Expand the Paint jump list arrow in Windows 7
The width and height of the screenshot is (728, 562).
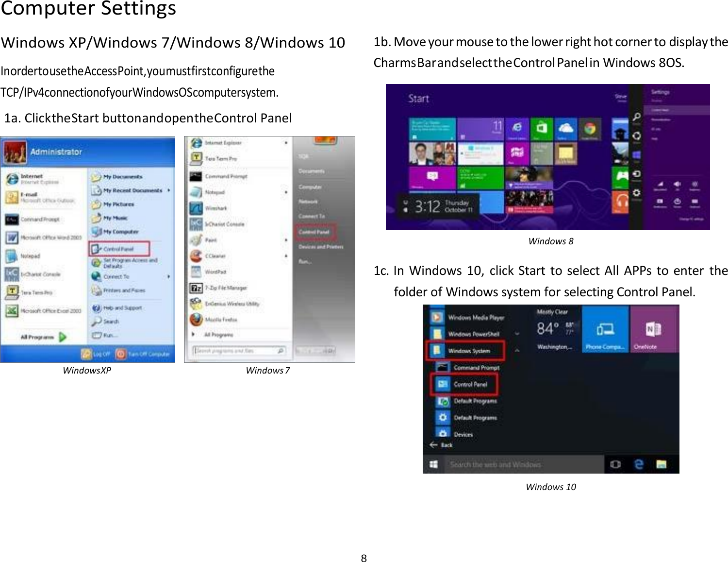(x=286, y=240)
